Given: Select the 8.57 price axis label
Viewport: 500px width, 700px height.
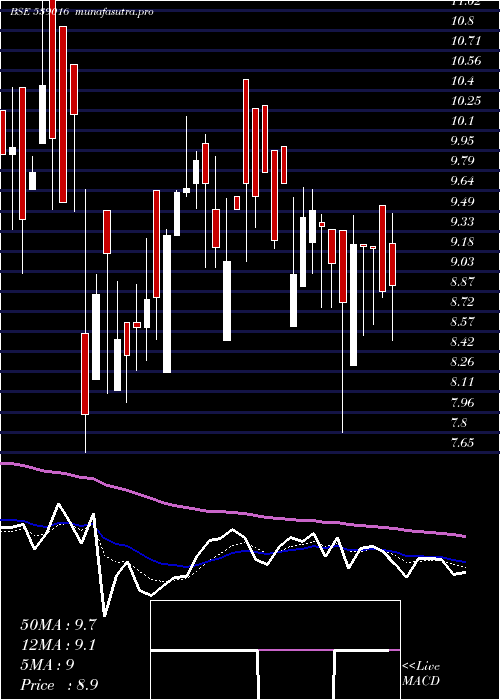Looking at the screenshot, I should tap(463, 322).
